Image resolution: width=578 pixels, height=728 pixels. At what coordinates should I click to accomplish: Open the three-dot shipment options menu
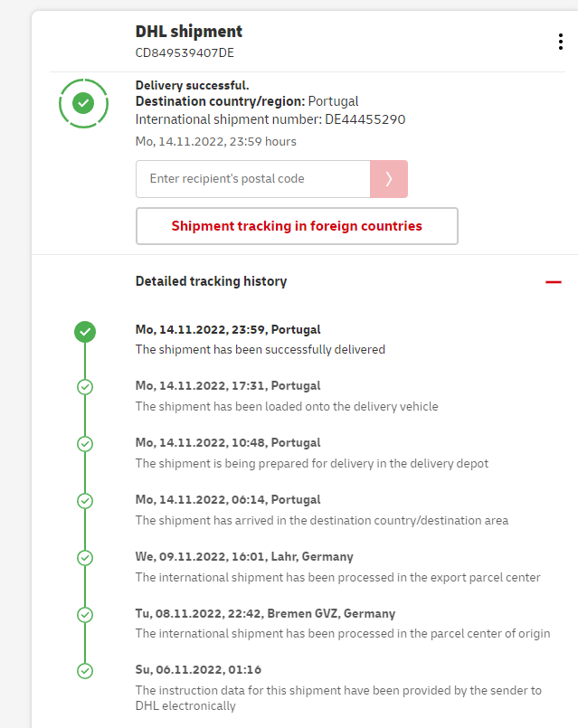click(x=561, y=42)
